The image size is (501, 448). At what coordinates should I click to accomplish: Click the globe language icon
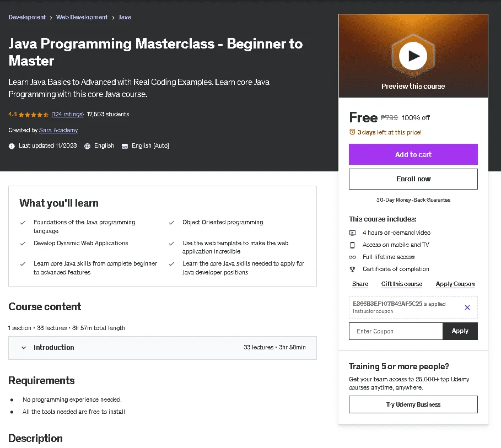(x=87, y=146)
